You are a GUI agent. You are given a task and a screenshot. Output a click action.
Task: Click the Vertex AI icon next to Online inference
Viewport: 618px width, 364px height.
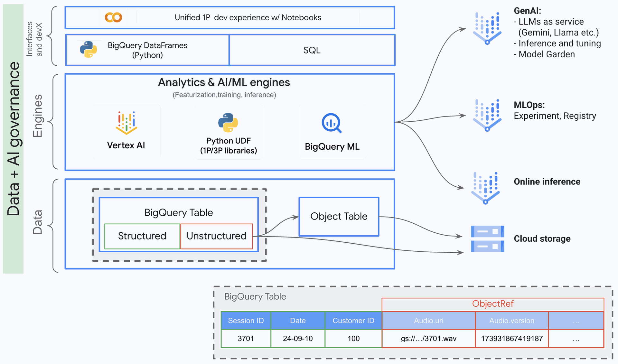point(486,188)
